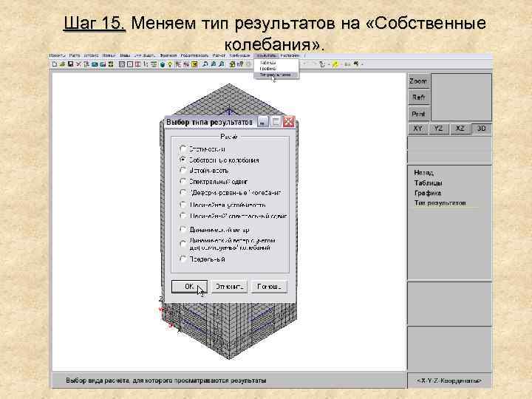The image size is (532, 399).
Task: Click Тип результатов in right panel
Action: point(440,203)
